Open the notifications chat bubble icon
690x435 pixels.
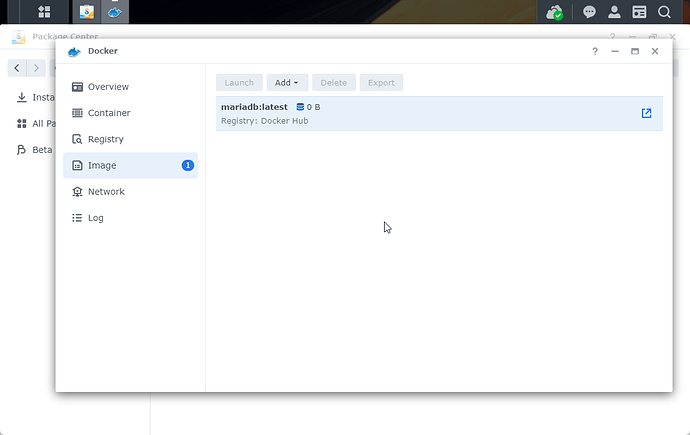(589, 12)
